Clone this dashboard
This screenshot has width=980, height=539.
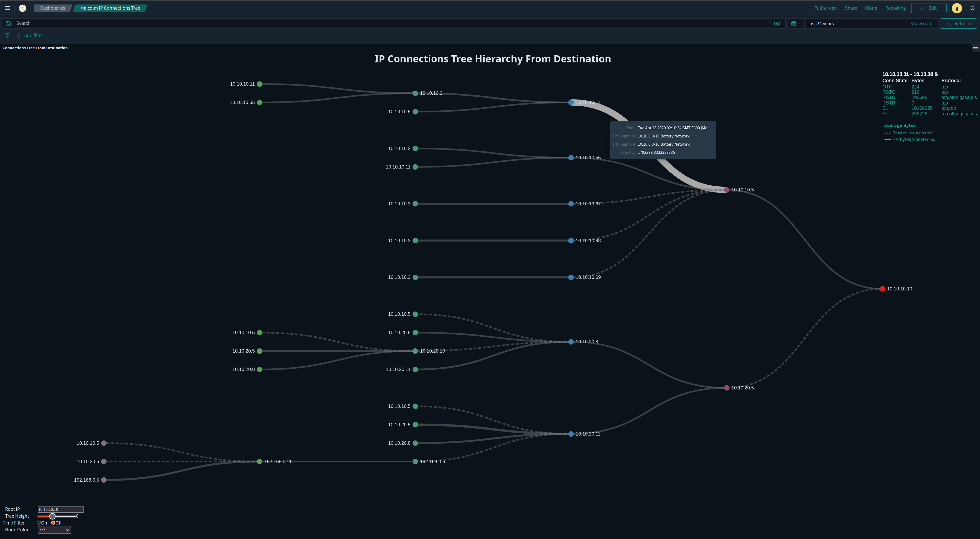point(871,8)
